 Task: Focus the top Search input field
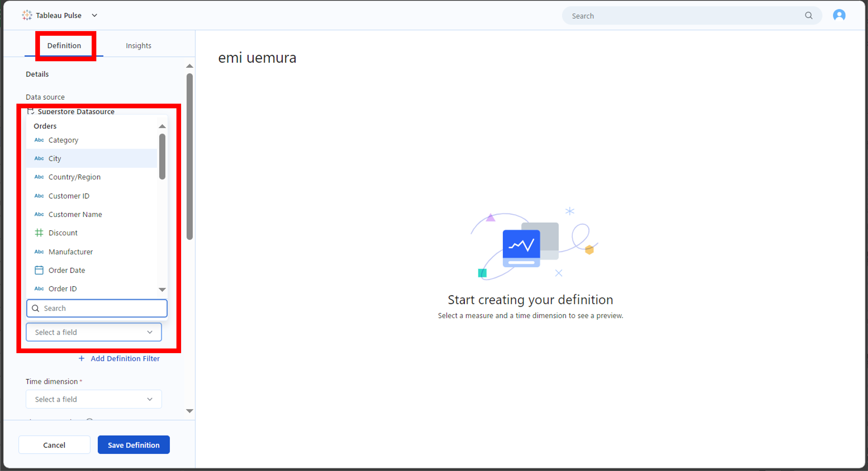pyautogui.click(x=691, y=16)
